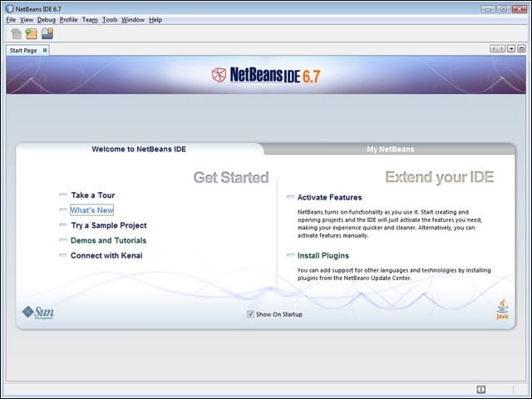Click the Open Project toolbar icon
532x399 pixels.
pyautogui.click(x=47, y=33)
